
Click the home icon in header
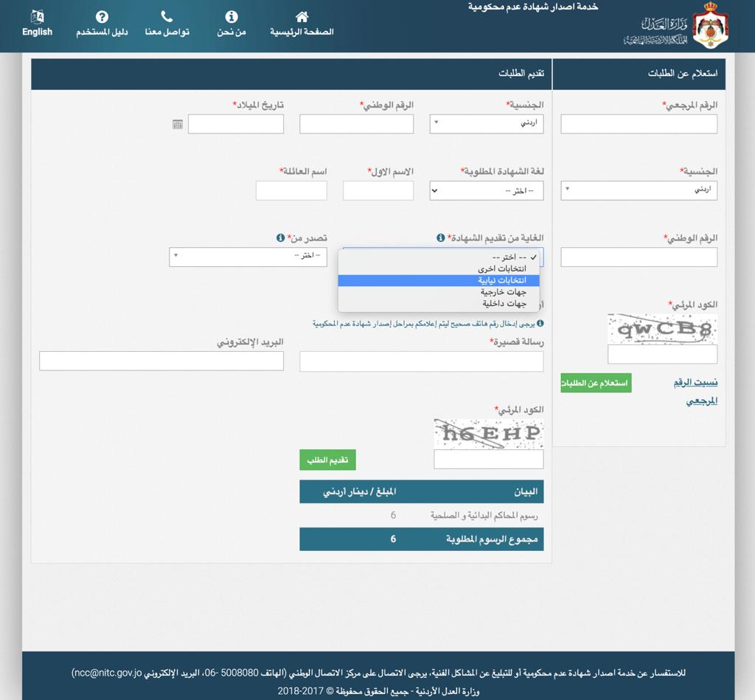302,17
